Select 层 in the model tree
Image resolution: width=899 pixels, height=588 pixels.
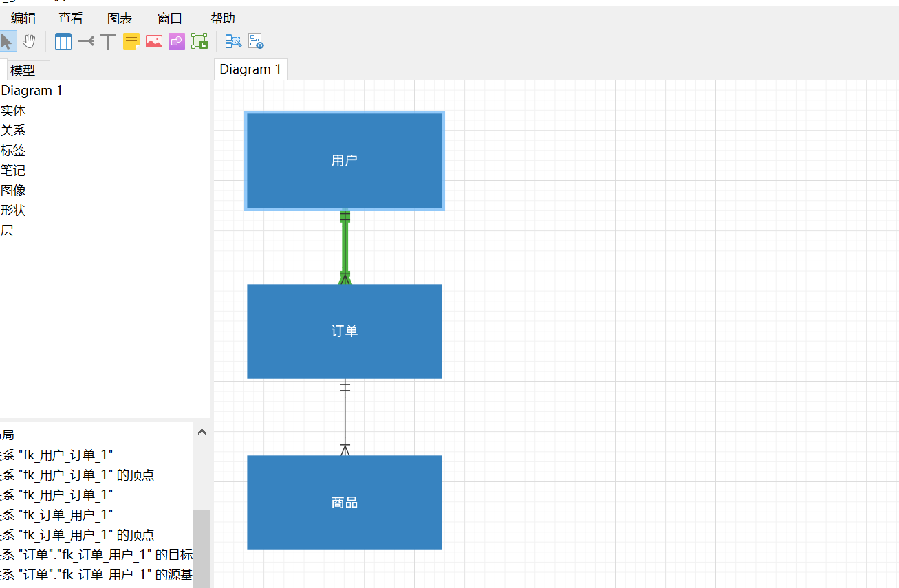7,230
